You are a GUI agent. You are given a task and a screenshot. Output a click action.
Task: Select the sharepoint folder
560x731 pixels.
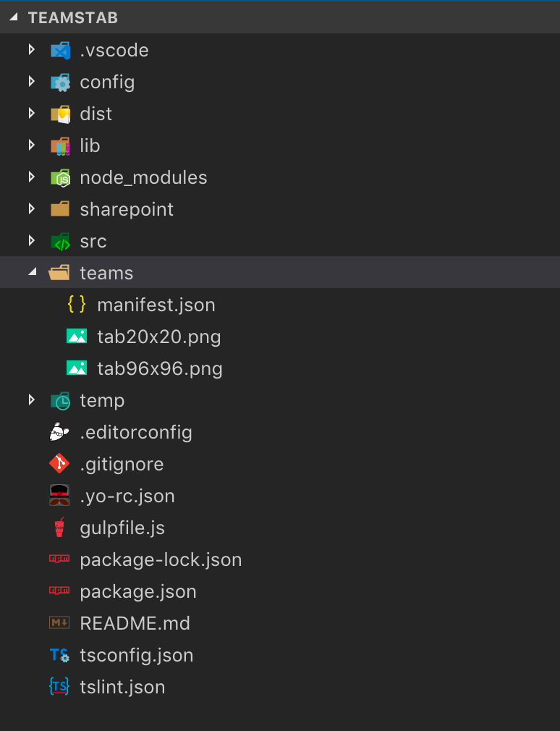pyautogui.click(x=127, y=209)
